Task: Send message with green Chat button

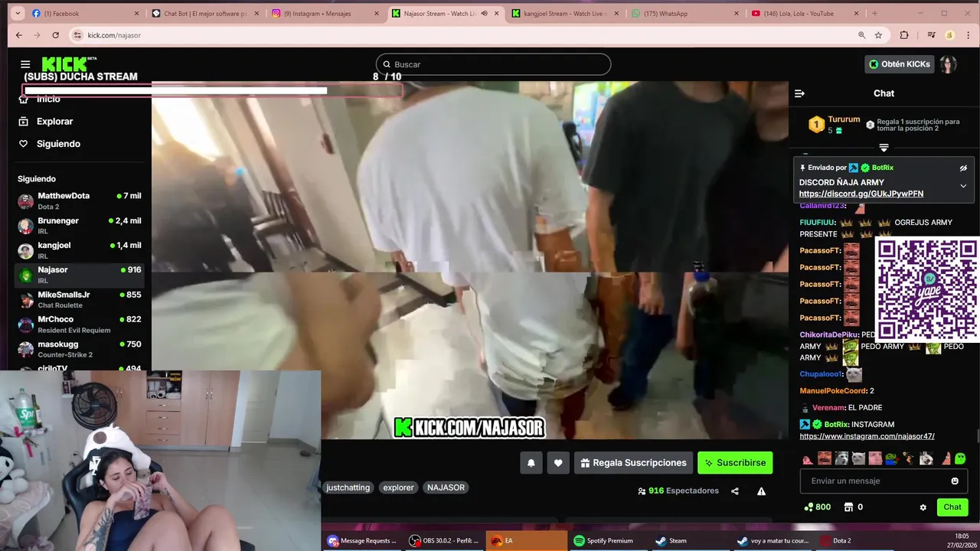Action: pyautogui.click(x=952, y=507)
